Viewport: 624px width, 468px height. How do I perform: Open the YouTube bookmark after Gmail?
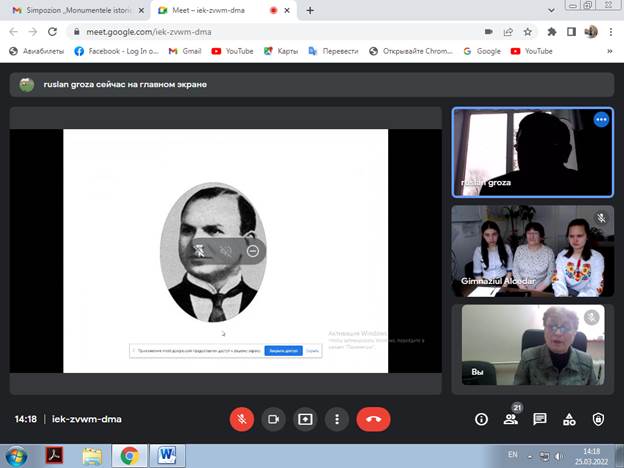tap(231, 51)
